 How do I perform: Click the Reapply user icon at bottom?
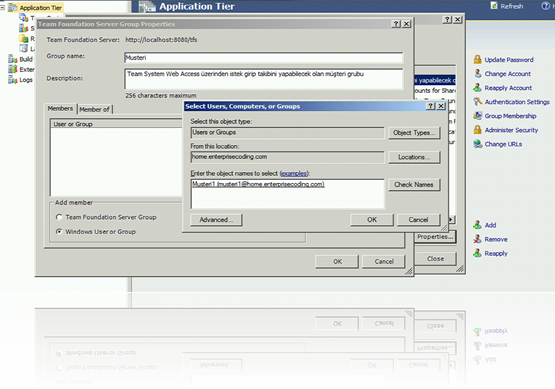[477, 253]
